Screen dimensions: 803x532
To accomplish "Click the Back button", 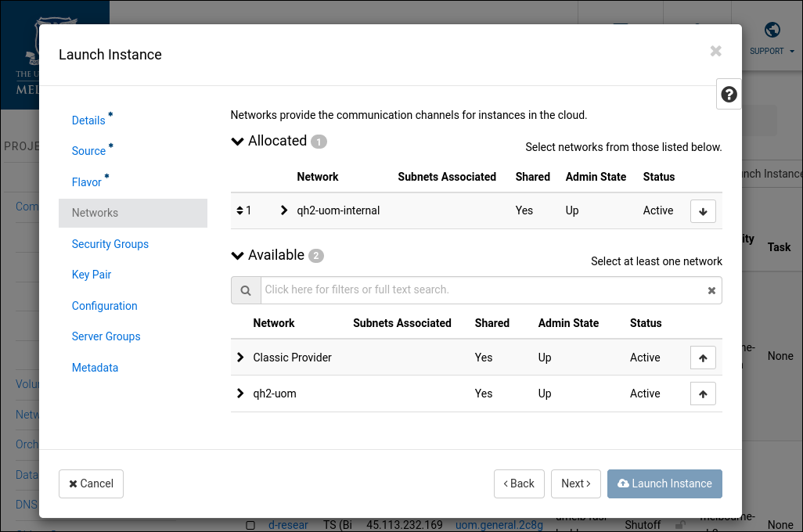I will click(x=519, y=483).
